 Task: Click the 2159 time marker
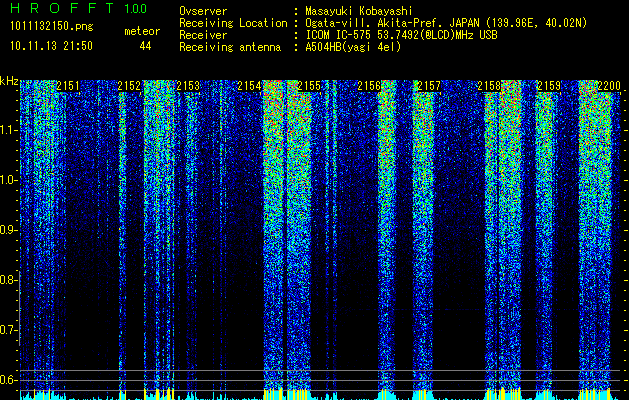(x=549, y=86)
